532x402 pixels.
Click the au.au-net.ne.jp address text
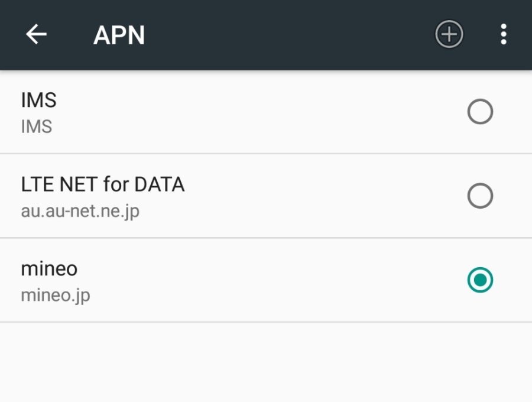click(80, 210)
